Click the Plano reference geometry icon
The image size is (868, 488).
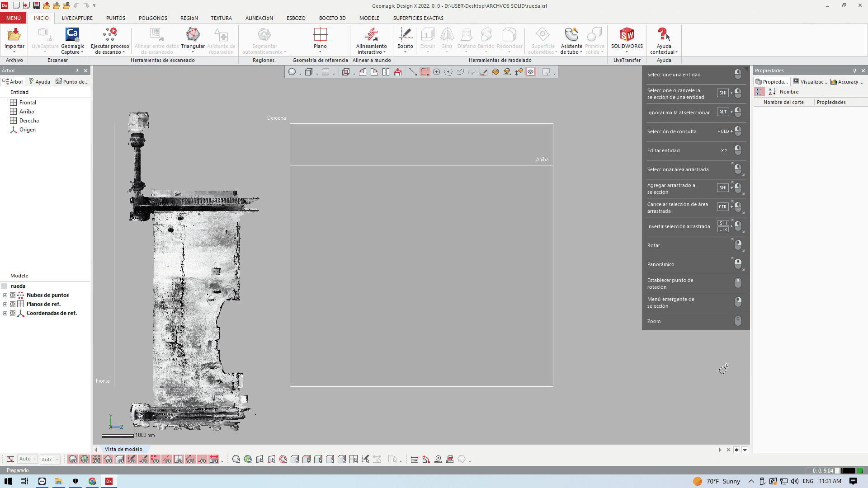[x=320, y=35]
